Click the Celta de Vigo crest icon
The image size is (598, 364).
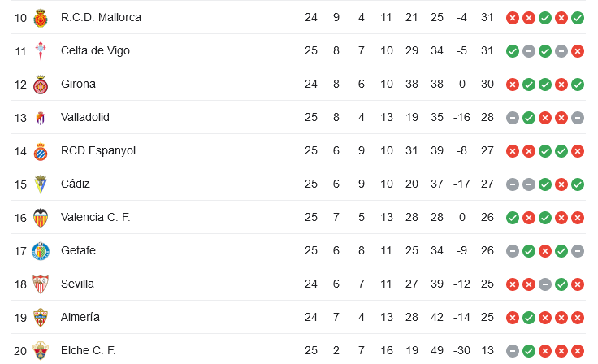point(41,51)
